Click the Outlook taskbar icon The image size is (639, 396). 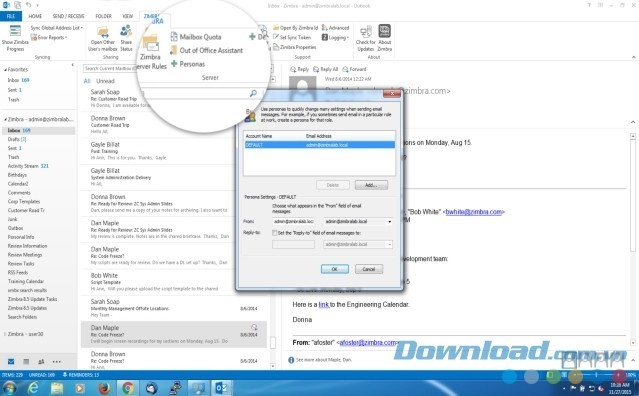coord(222,388)
